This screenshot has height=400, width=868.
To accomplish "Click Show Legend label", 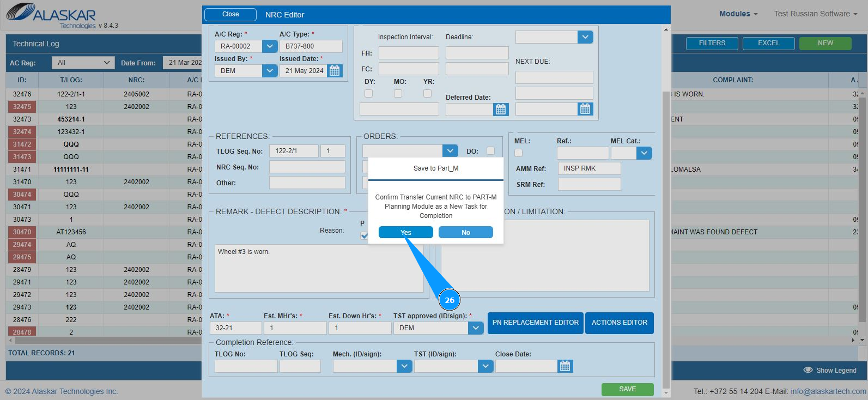I will click(x=836, y=371).
